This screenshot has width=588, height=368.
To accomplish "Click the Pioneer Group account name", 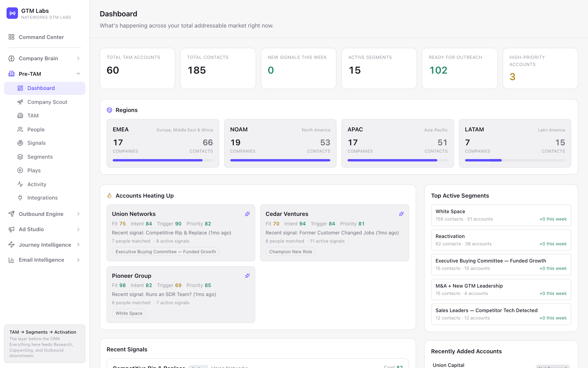I will coord(131,276).
